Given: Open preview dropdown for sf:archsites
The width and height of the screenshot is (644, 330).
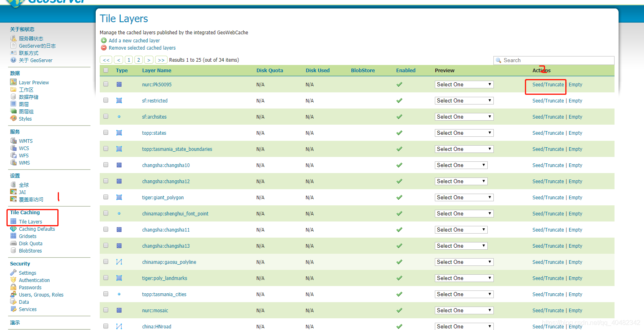Looking at the screenshot, I should 464,117.
